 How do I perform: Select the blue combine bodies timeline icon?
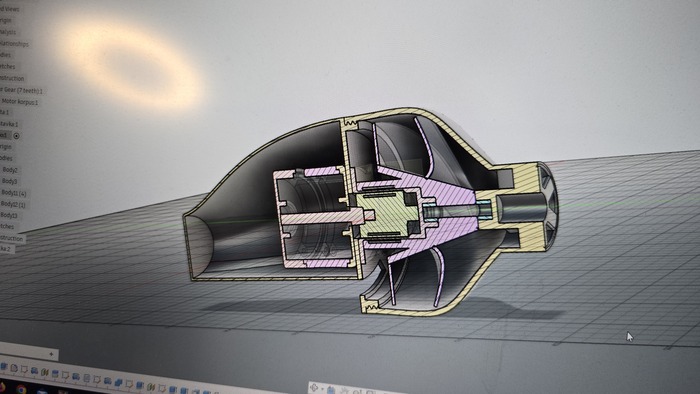click(118, 382)
